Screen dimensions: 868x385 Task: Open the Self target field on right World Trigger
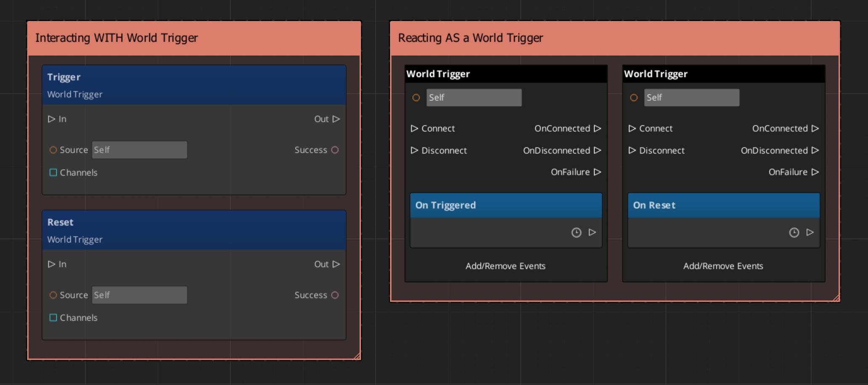point(691,98)
